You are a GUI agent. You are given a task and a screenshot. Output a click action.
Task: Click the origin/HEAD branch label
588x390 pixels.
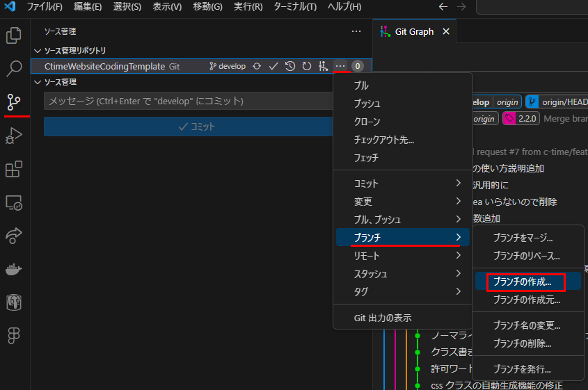click(x=558, y=102)
